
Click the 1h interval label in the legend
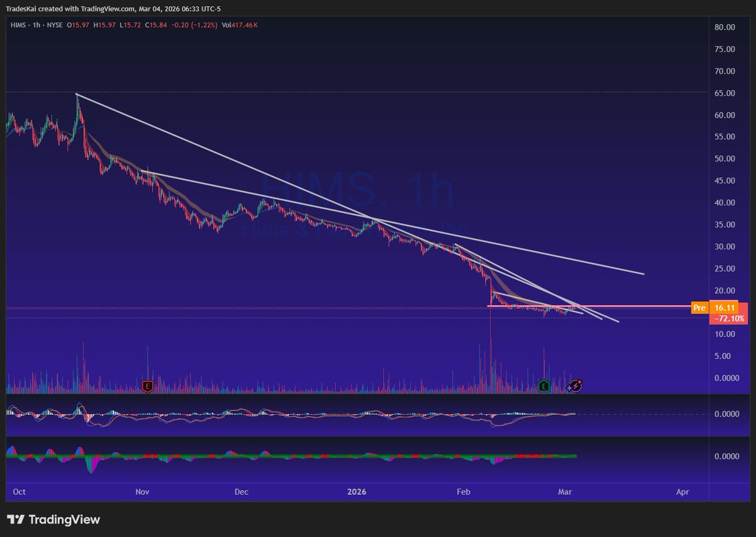click(37, 25)
